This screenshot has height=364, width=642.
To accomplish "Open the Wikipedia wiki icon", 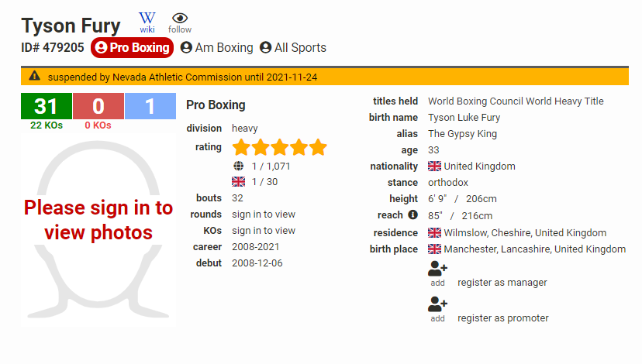I will tap(147, 19).
